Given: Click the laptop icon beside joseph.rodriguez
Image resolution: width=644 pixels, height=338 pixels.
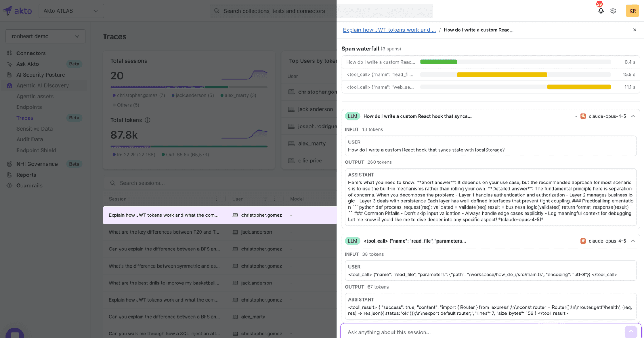Looking at the screenshot, I should pos(292,126).
